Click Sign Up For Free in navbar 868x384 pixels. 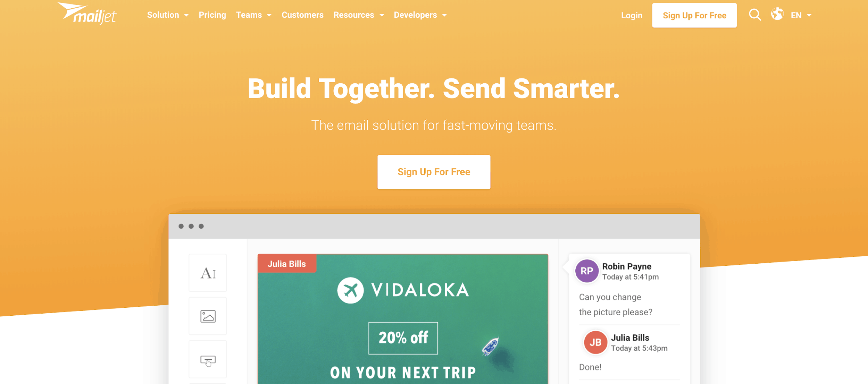pyautogui.click(x=694, y=15)
